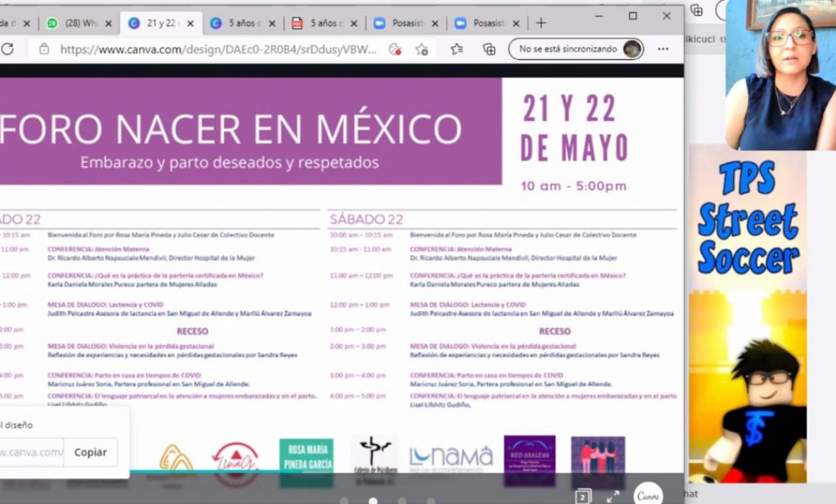Open profile 'No se está sincronizando' button
The image size is (836, 504).
point(576,49)
